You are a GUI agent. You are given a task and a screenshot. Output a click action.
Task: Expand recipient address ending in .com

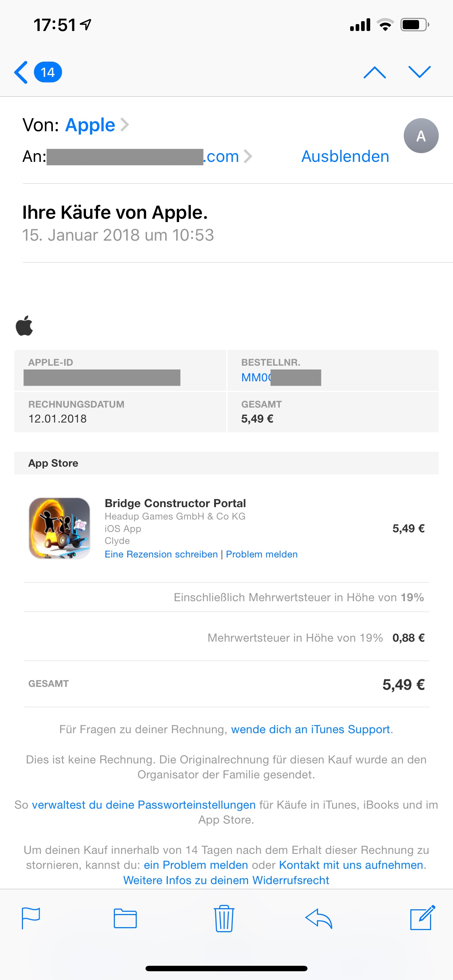[227, 156]
